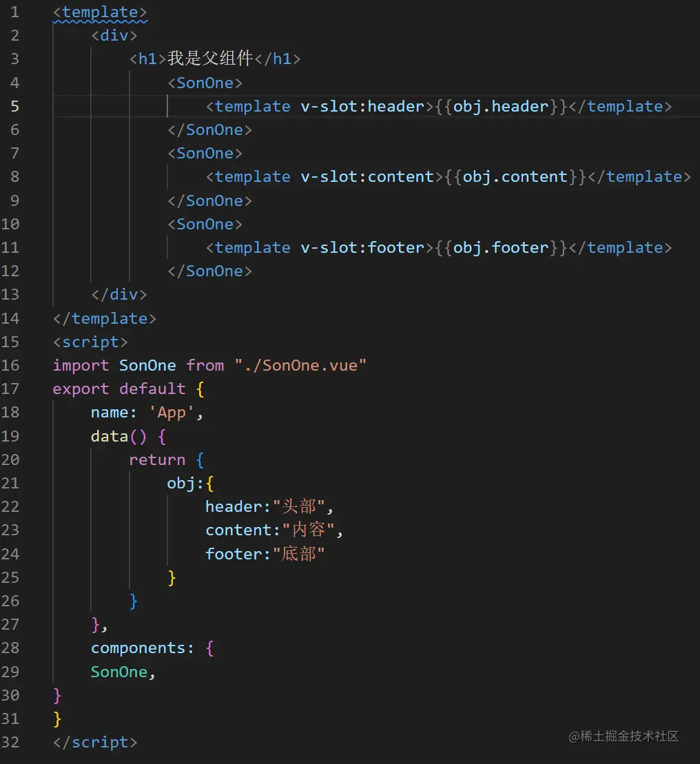Click the export keyword

(81, 389)
